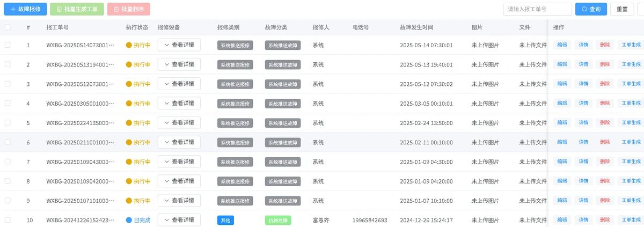Screen dimensions: 644x227
Task: Click 编辑 for row 4
Action: (562, 103)
